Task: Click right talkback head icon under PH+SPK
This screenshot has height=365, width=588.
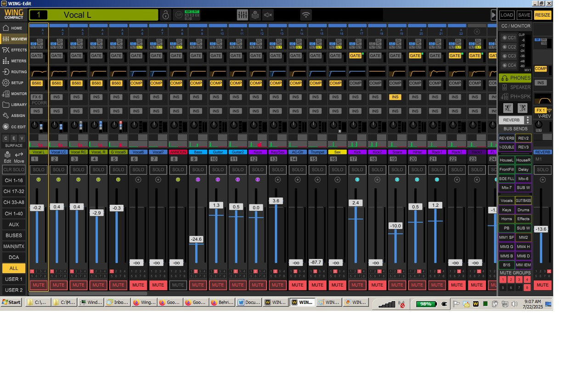Action: point(522,108)
